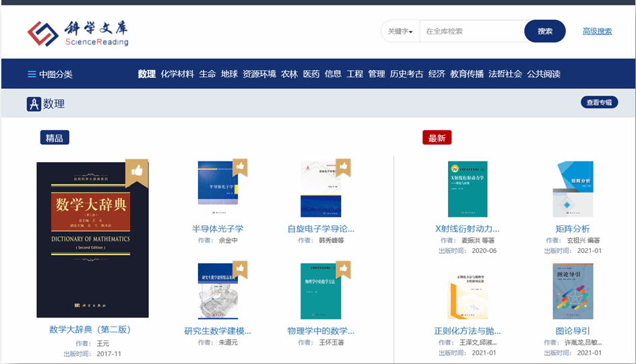Open the 公共阅读 category
This screenshot has height=364, width=636.
[x=543, y=74]
